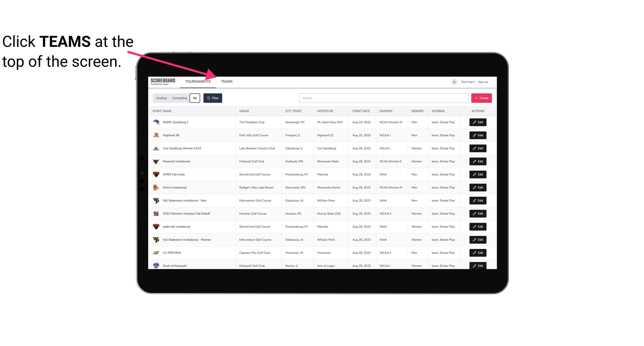Select the All filter toggle

195,98
